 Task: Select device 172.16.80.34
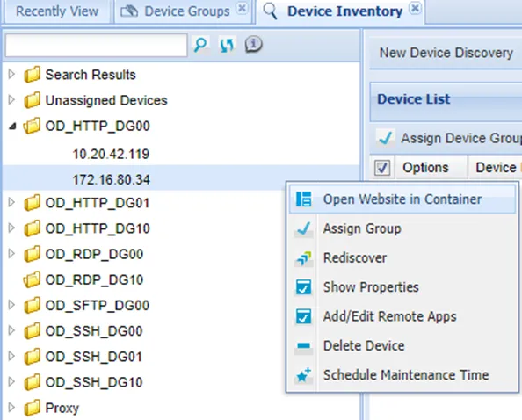pyautogui.click(x=112, y=180)
